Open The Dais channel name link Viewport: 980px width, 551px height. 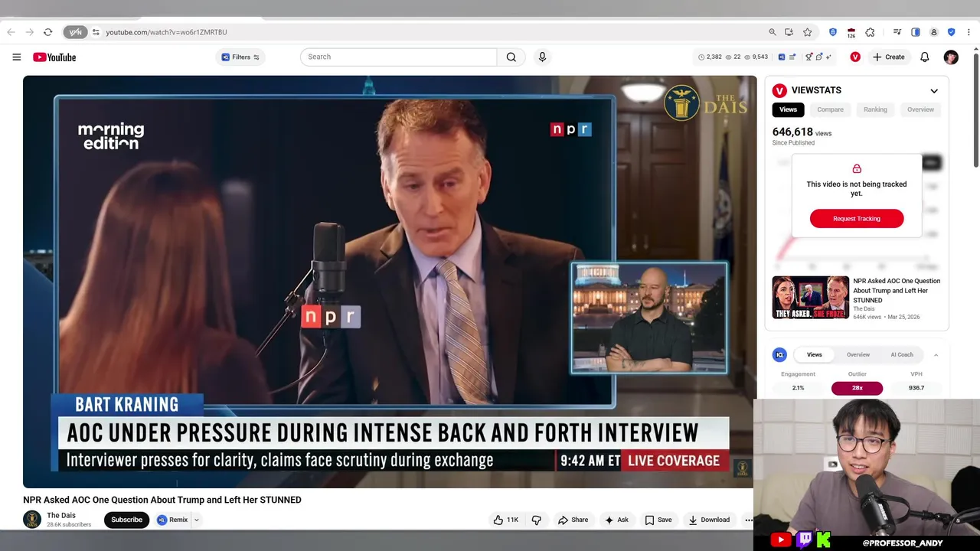(61, 516)
